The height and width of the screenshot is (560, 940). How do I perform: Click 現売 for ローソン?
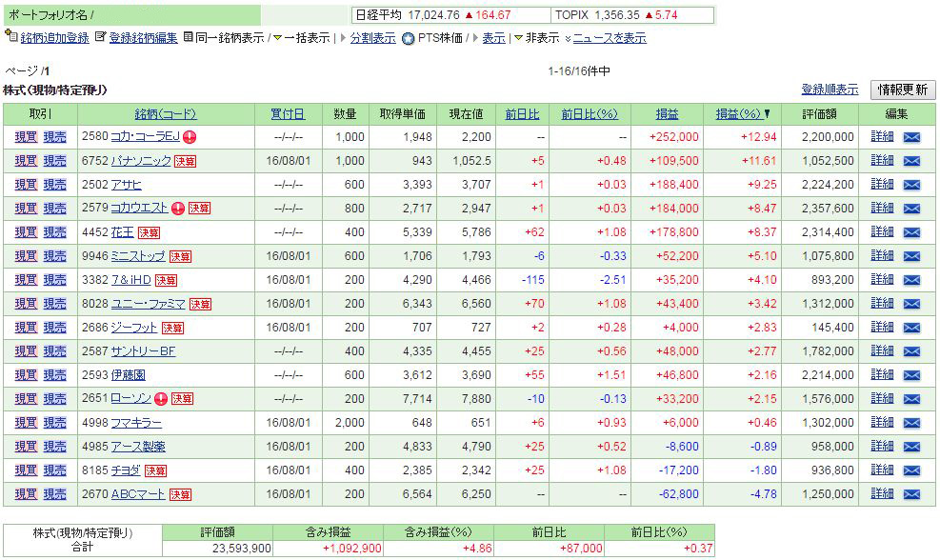(x=54, y=399)
